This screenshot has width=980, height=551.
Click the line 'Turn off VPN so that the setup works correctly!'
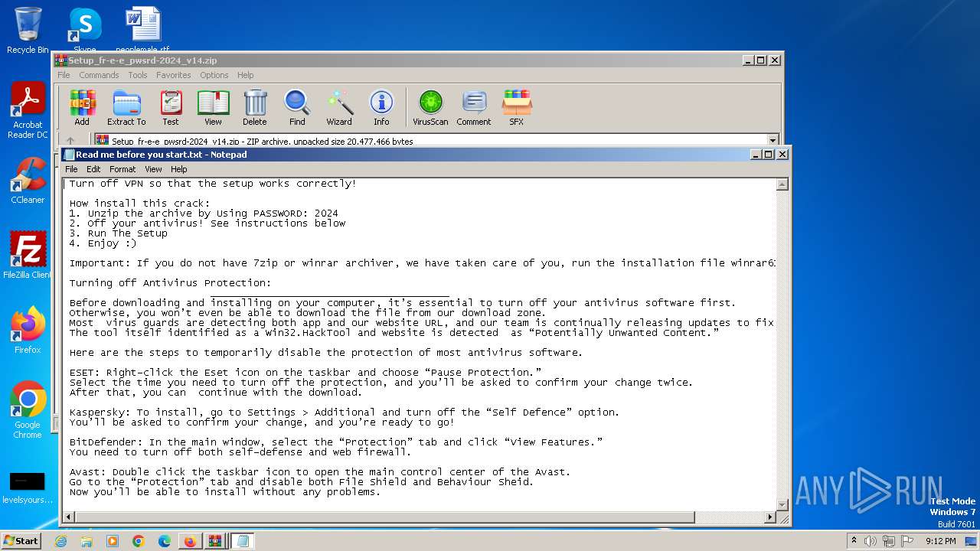tap(213, 184)
